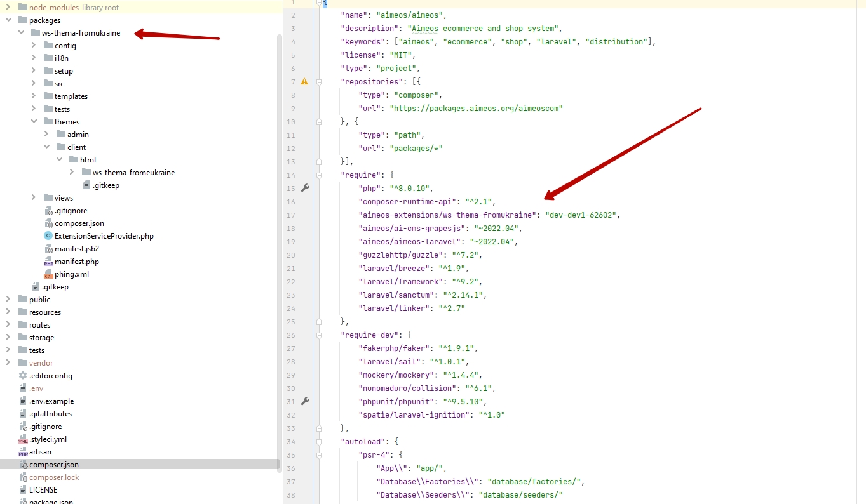The height and width of the screenshot is (504, 866).
Task: Expand the vendor folder chevron
Action: pos(8,363)
